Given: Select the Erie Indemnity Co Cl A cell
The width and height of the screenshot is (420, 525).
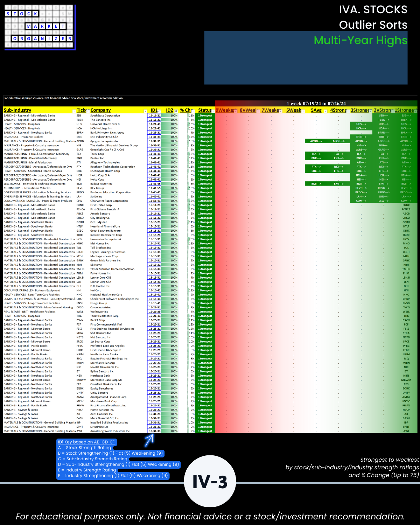Looking at the screenshot, I should [118, 137].
